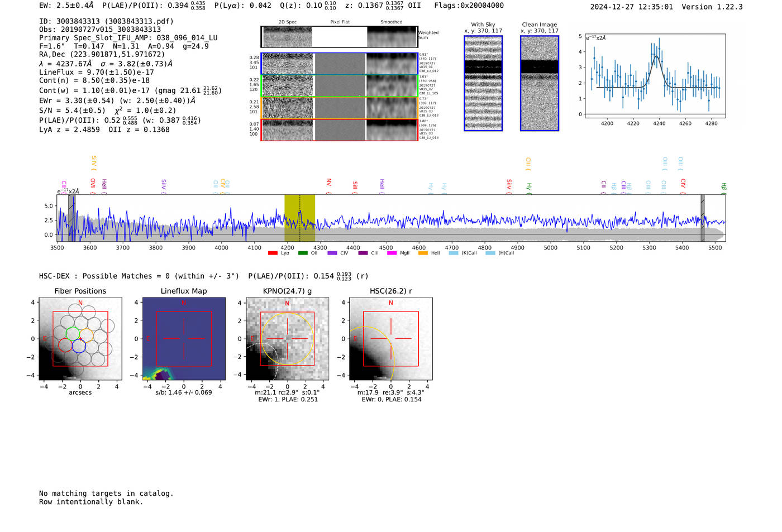Select the red fiber circle in Fiber Positions
Image resolution: width=782 pixels, height=532 pixels.
[65, 345]
